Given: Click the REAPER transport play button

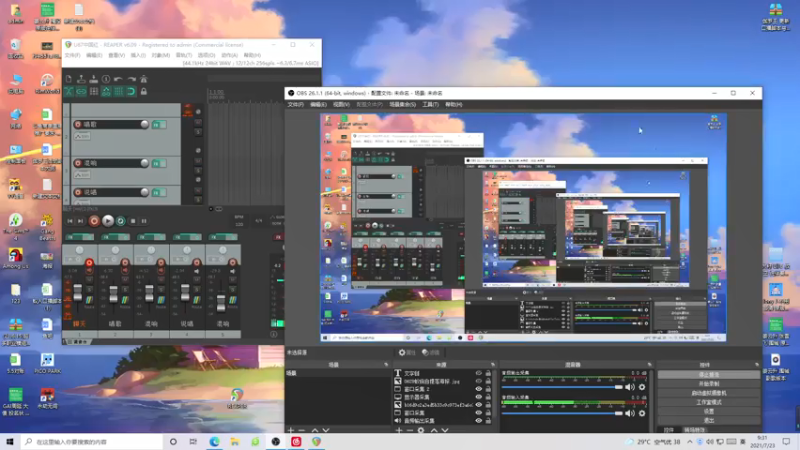Looking at the screenshot, I should 108,221.
